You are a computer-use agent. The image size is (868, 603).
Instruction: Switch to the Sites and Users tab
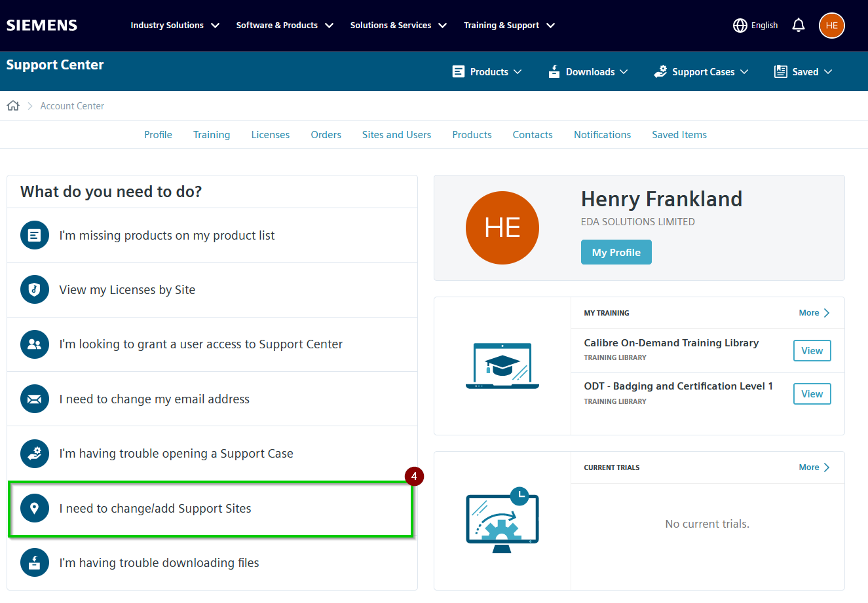tap(396, 135)
